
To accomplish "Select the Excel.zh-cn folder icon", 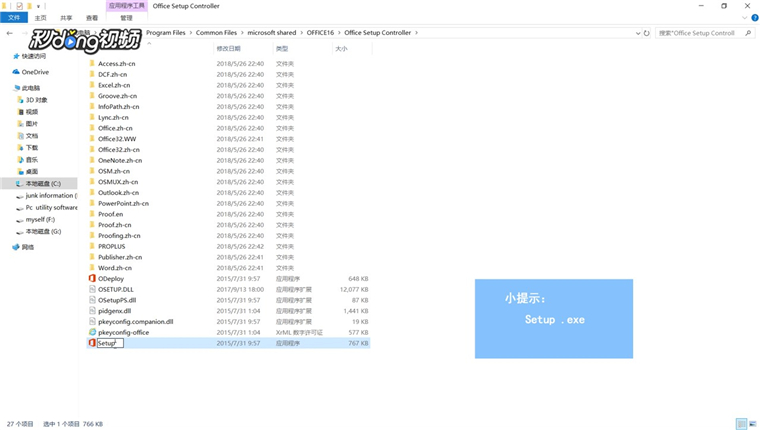I will pyautogui.click(x=92, y=85).
